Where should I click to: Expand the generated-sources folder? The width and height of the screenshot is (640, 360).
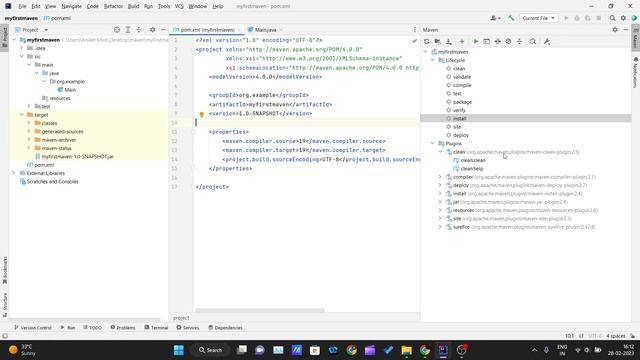pyautogui.click(x=29, y=131)
